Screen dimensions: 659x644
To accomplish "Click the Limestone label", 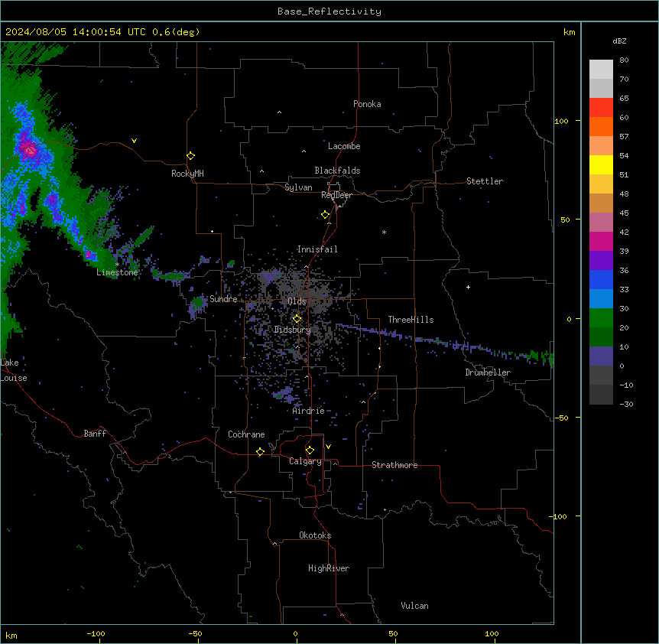I will point(117,272).
